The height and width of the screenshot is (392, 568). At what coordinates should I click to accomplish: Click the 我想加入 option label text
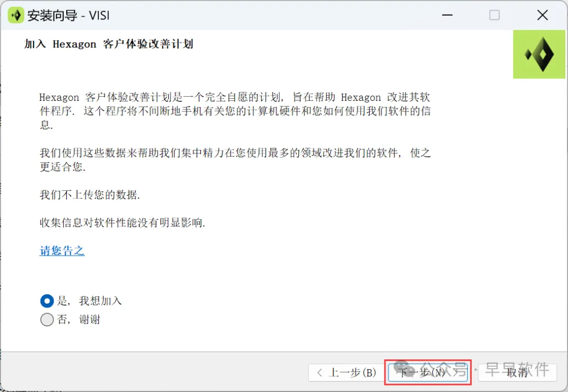[100, 301]
